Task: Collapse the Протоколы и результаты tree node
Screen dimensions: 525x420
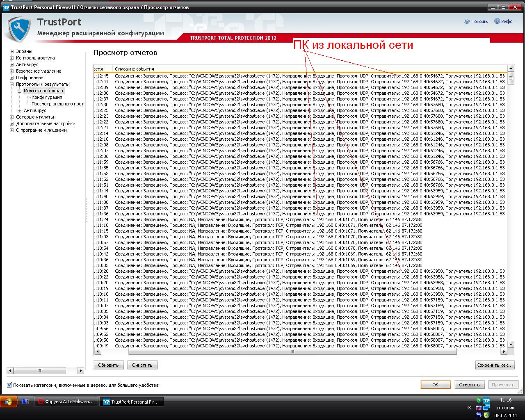Action: (x=12, y=84)
